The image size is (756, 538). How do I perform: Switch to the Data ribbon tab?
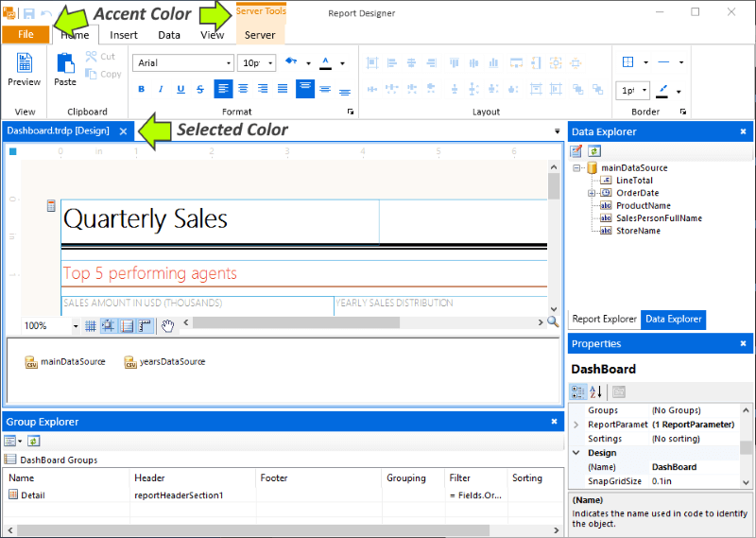point(169,35)
